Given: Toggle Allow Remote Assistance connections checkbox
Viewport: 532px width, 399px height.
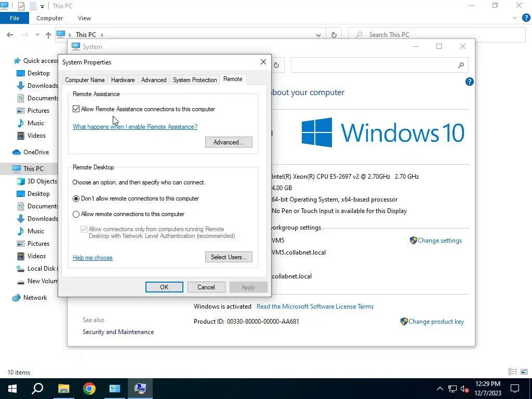Looking at the screenshot, I should [x=76, y=109].
